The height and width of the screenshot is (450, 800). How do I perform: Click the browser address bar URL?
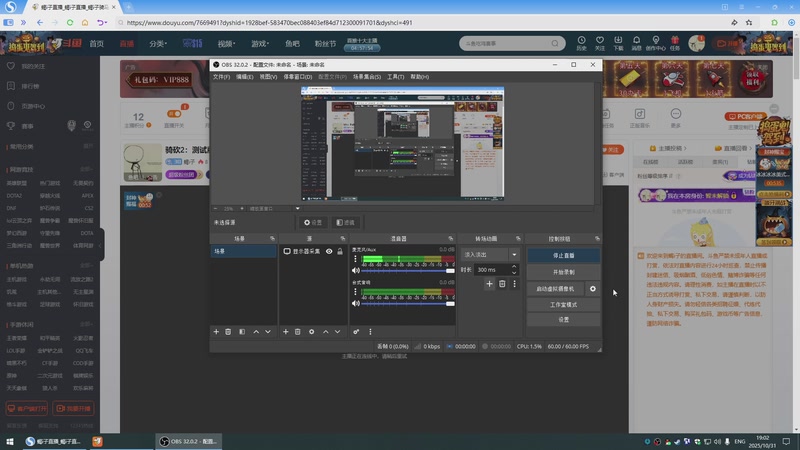(x=270, y=21)
